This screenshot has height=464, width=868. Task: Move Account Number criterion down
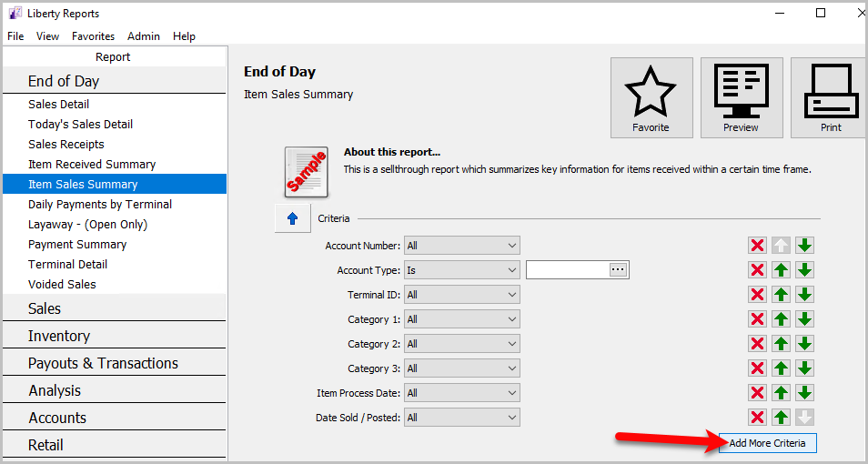pos(805,246)
